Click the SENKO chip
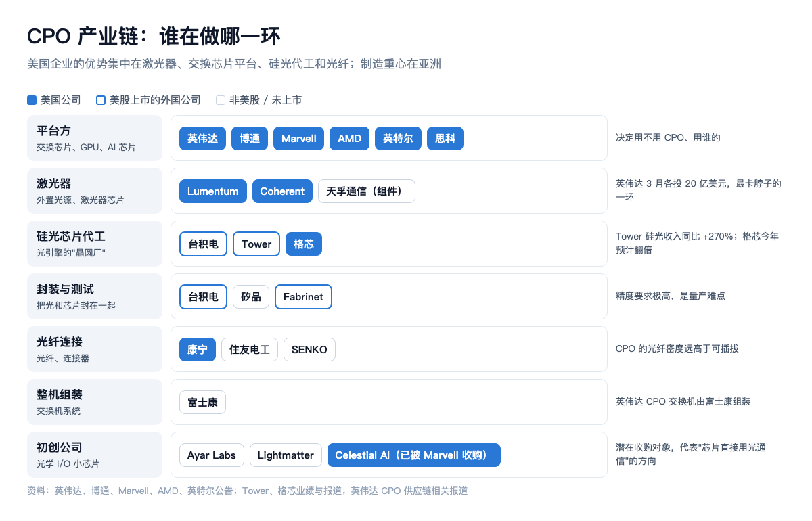 click(x=309, y=349)
